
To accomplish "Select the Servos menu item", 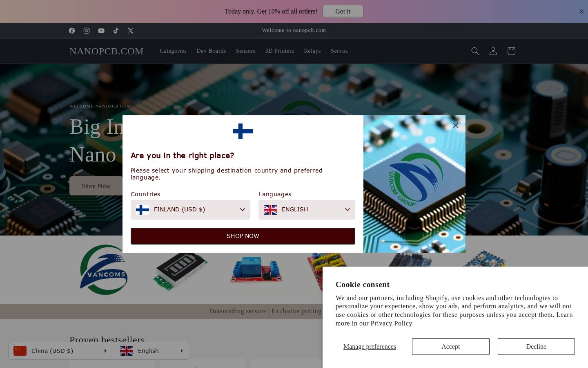I will 339,51.
